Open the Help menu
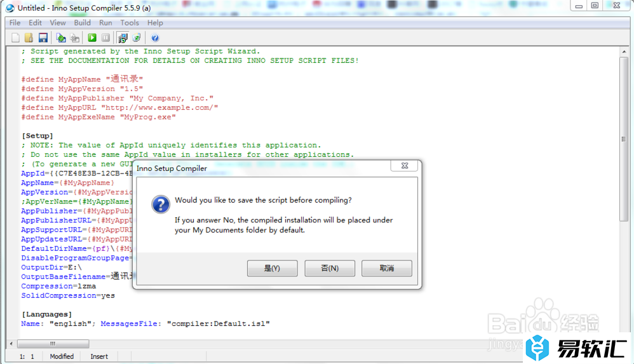Image resolution: width=634 pixels, height=364 pixels. coord(155,23)
